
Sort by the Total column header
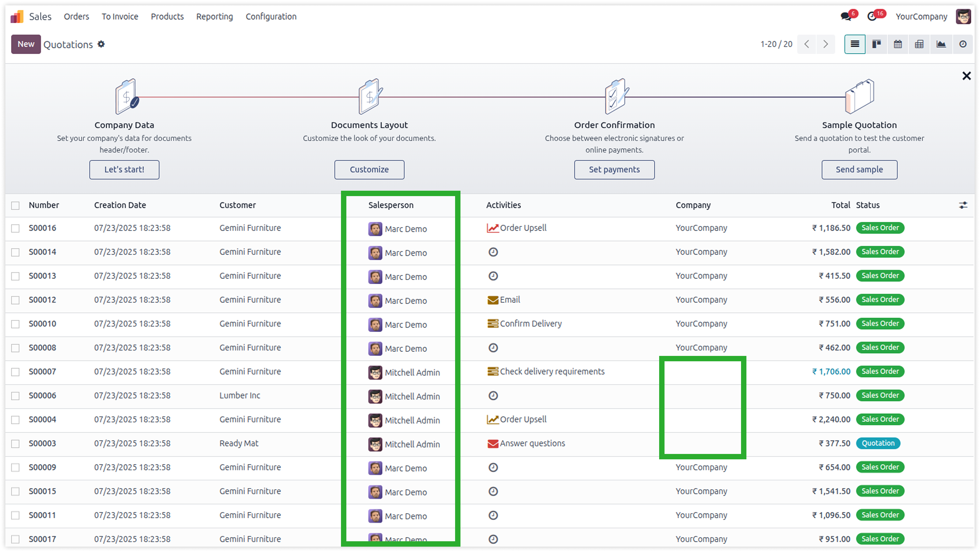[x=840, y=205]
